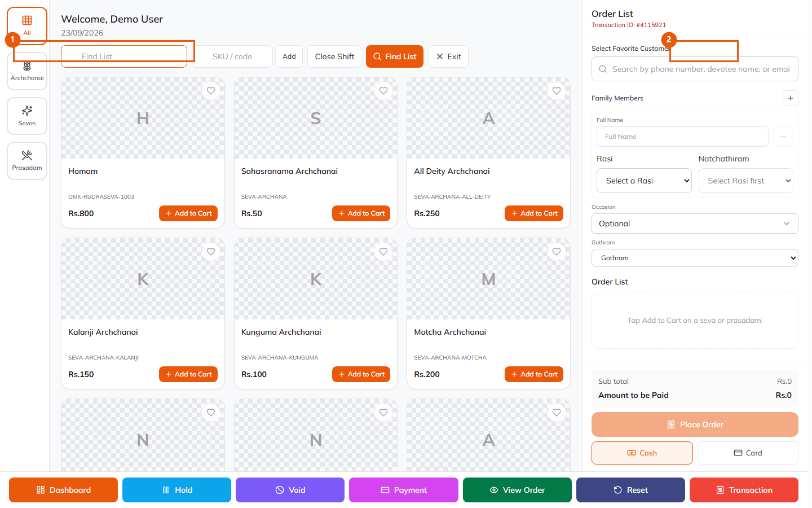Viewport: 812px width, 508px height.
Task: Select the All category icon in sidebar
Action: point(27,25)
